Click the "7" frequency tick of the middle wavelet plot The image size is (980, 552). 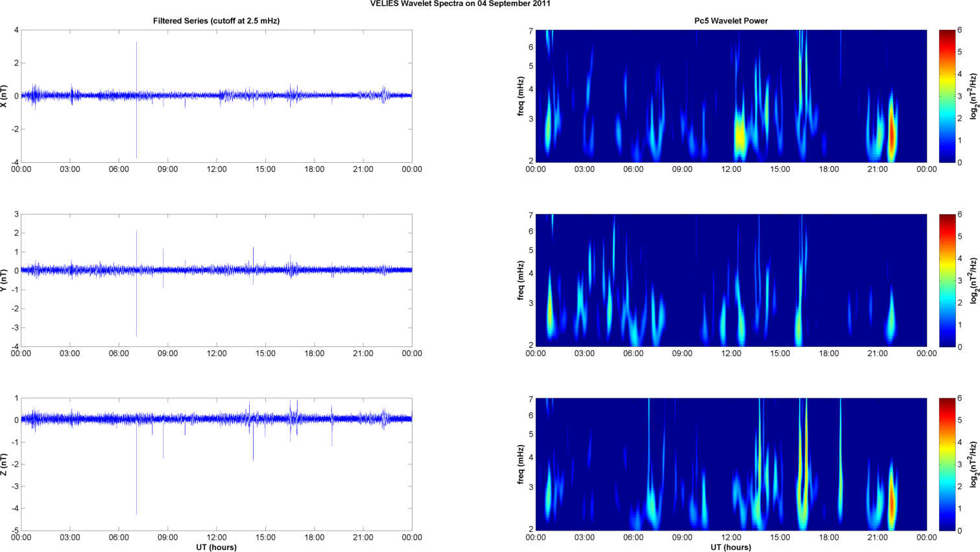[531, 215]
